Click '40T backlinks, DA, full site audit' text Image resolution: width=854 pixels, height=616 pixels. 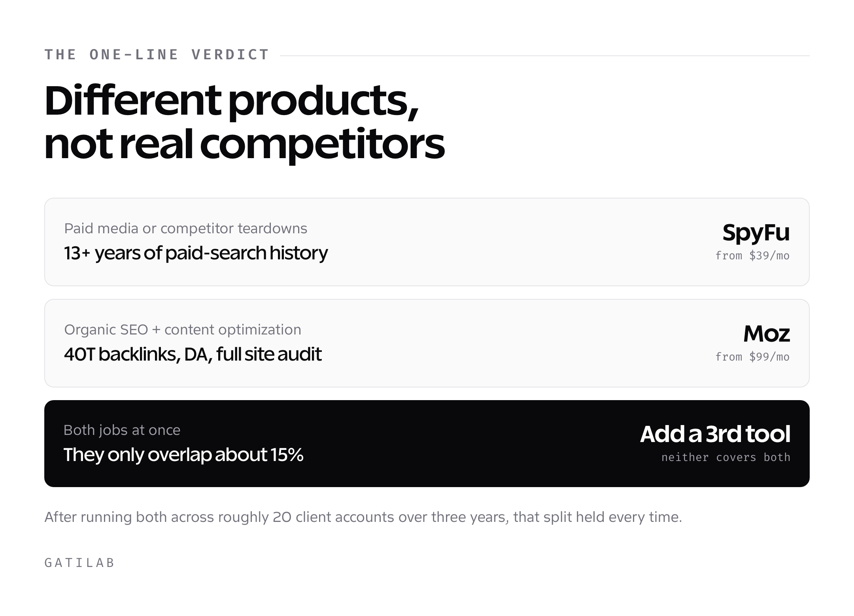[193, 354]
